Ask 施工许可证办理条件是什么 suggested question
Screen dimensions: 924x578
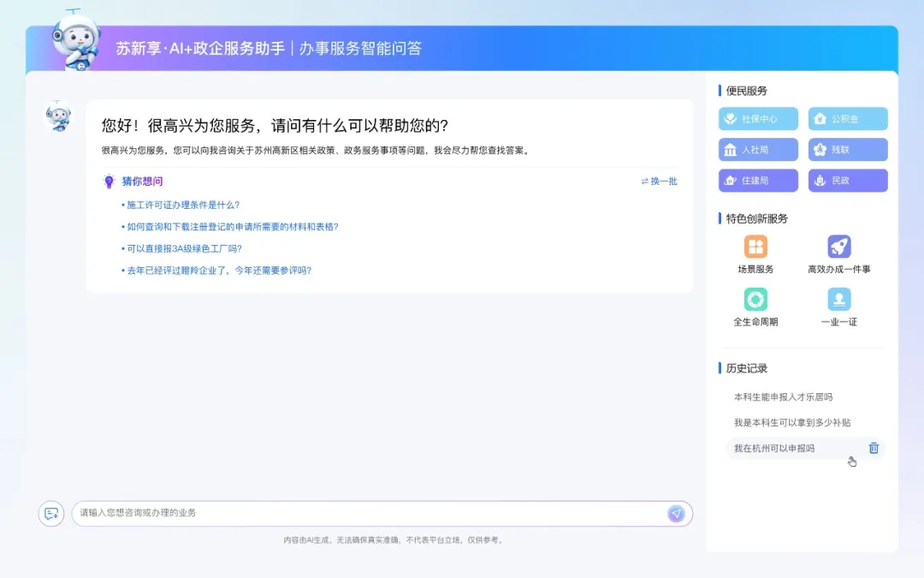tap(183, 205)
